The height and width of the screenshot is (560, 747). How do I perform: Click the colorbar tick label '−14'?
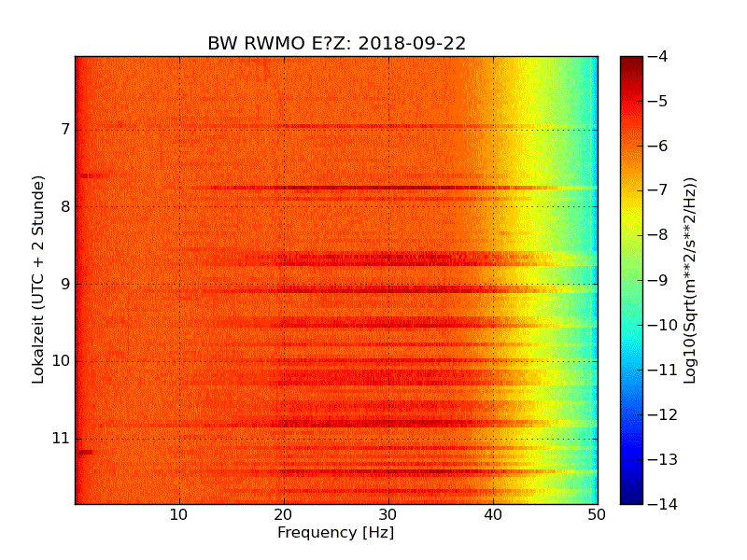(x=663, y=504)
